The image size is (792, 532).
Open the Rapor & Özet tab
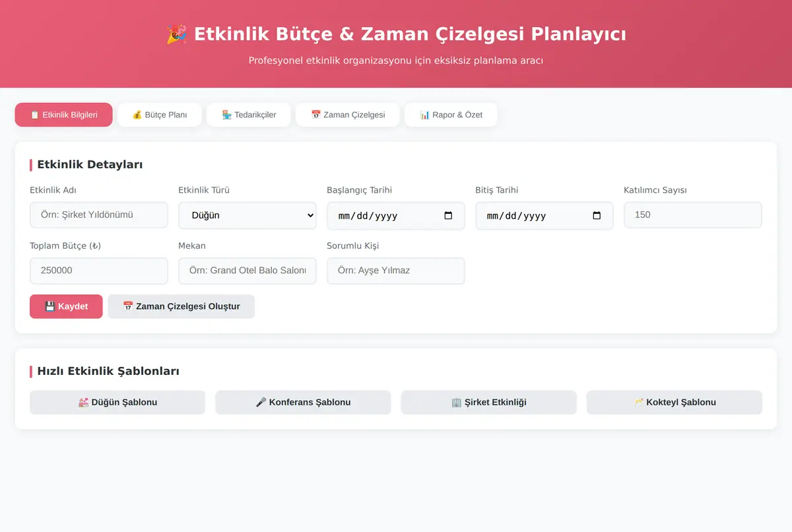[x=451, y=115]
